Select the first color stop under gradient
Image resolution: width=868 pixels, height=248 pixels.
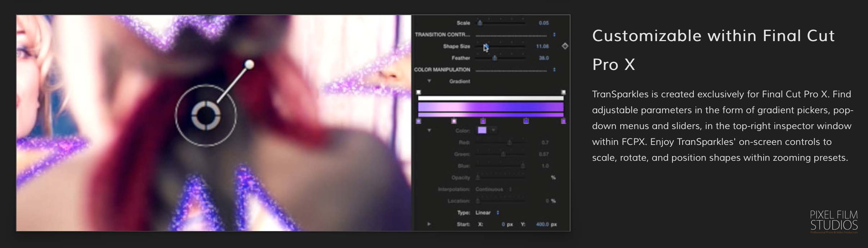point(419,121)
